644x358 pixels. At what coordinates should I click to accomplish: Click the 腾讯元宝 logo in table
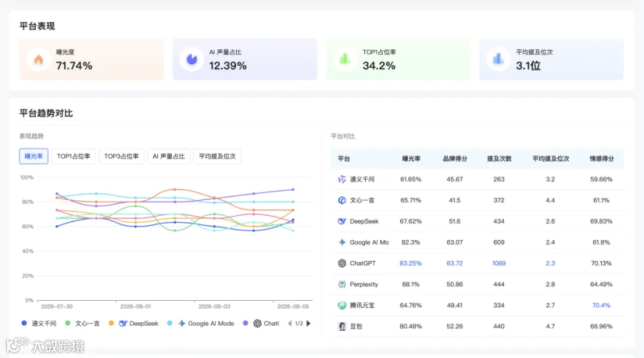point(342,305)
